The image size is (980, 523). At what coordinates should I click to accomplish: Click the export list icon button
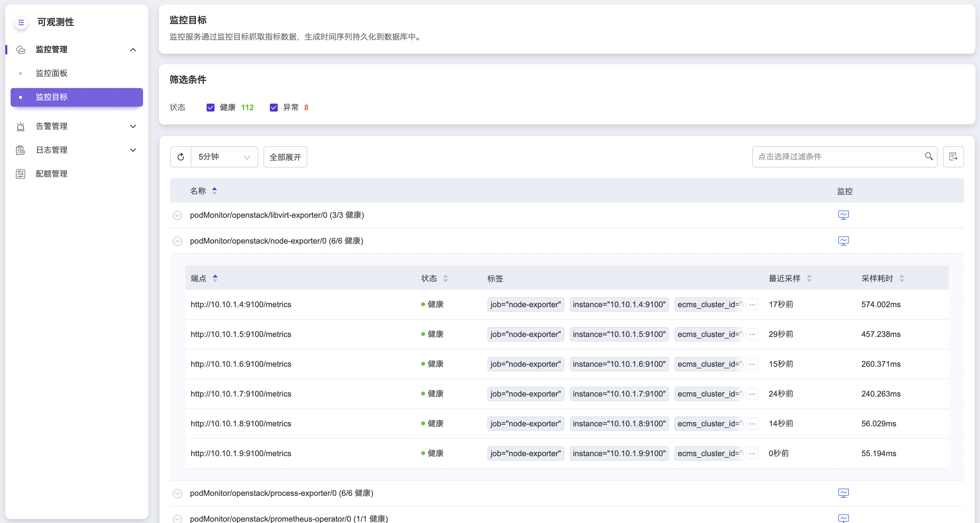953,157
